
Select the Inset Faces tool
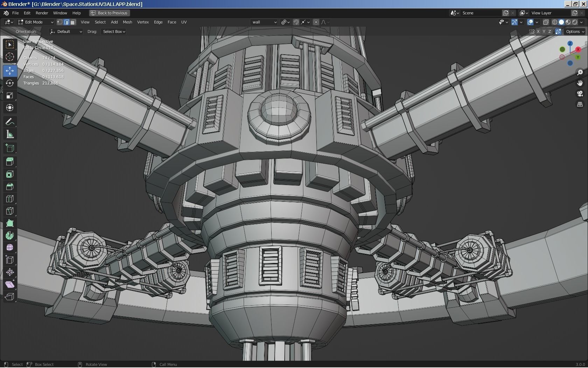10,174
